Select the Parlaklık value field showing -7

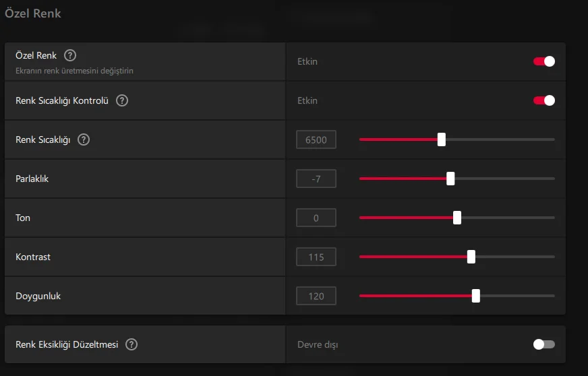point(316,179)
